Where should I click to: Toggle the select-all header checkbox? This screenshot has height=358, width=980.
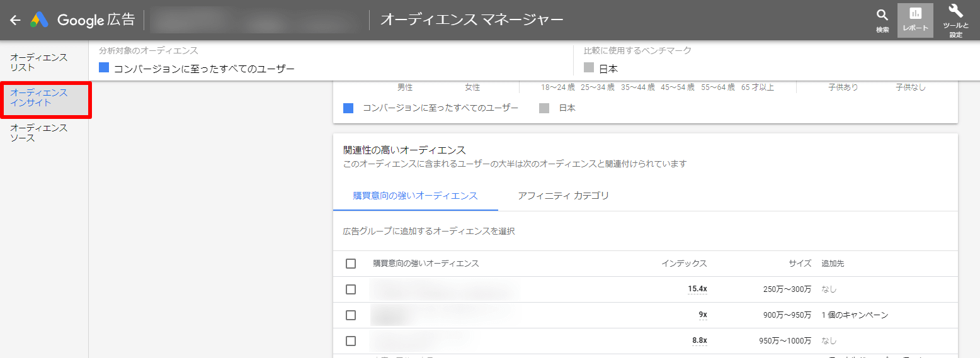tap(351, 264)
